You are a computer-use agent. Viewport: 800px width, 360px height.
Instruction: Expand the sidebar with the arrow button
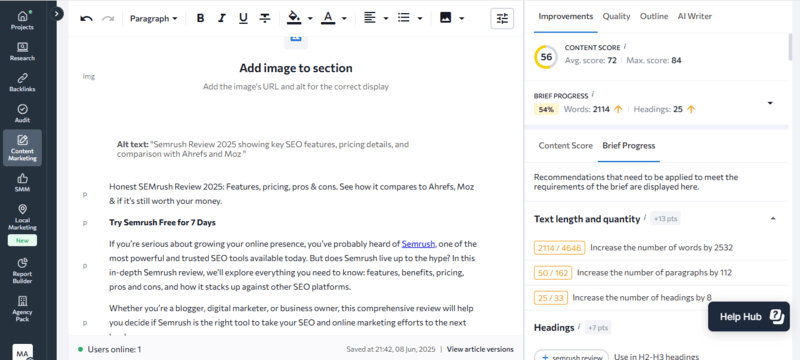point(57,14)
